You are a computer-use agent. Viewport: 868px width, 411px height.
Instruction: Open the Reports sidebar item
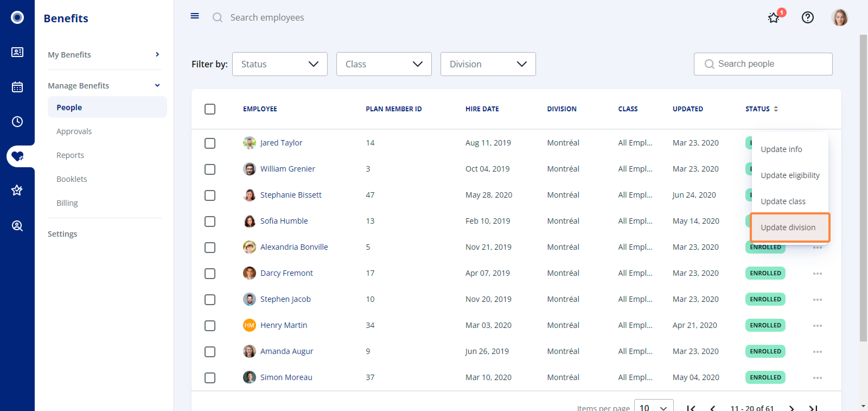[70, 155]
